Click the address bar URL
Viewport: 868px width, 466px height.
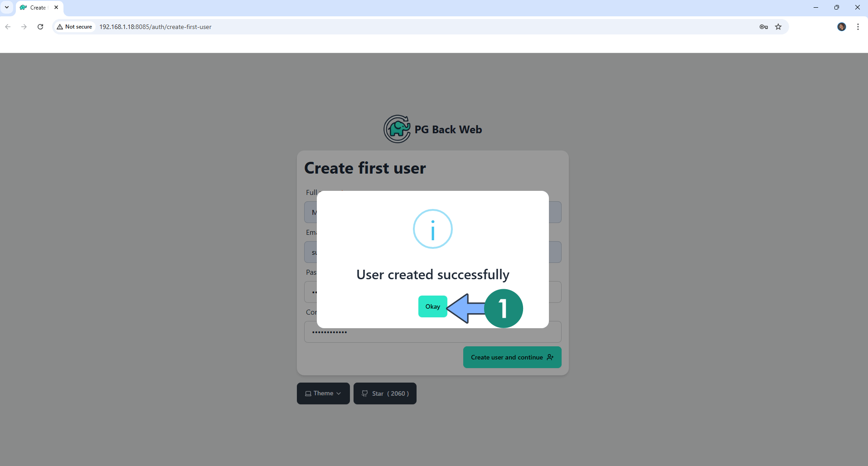(x=155, y=27)
